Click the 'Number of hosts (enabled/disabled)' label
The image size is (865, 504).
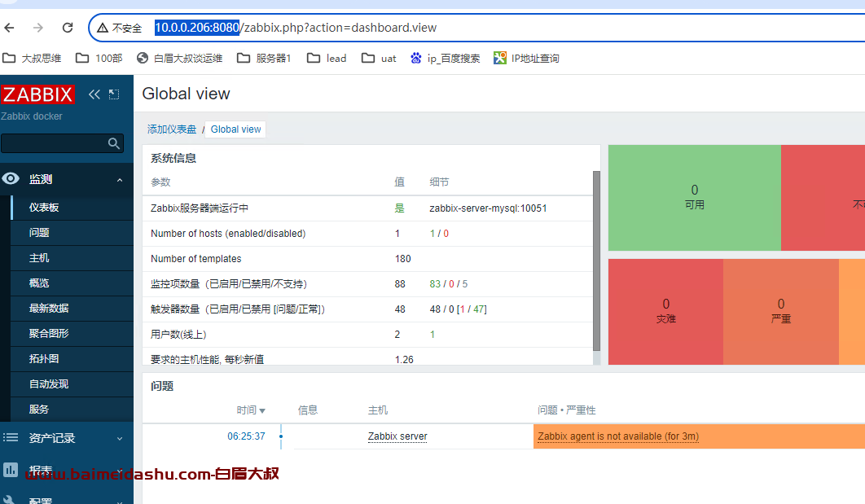pos(228,233)
